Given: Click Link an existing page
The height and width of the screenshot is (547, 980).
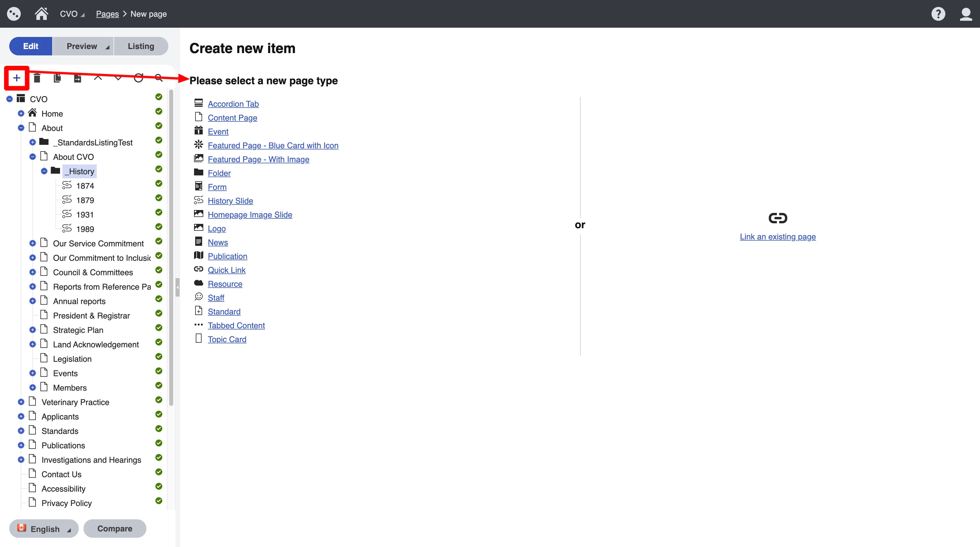Looking at the screenshot, I should [777, 237].
